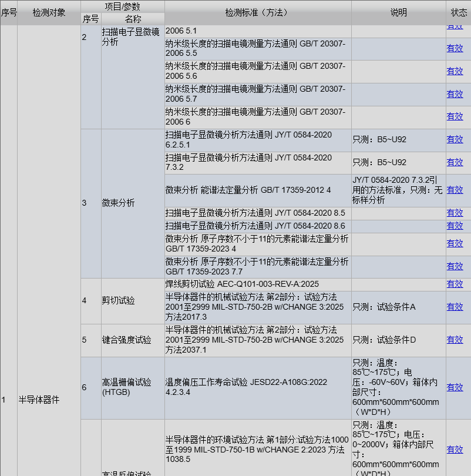471x476 pixels.
Task: Click 有效 link for AEC-Q101-003-REV-A:2025
Action: click(x=455, y=284)
